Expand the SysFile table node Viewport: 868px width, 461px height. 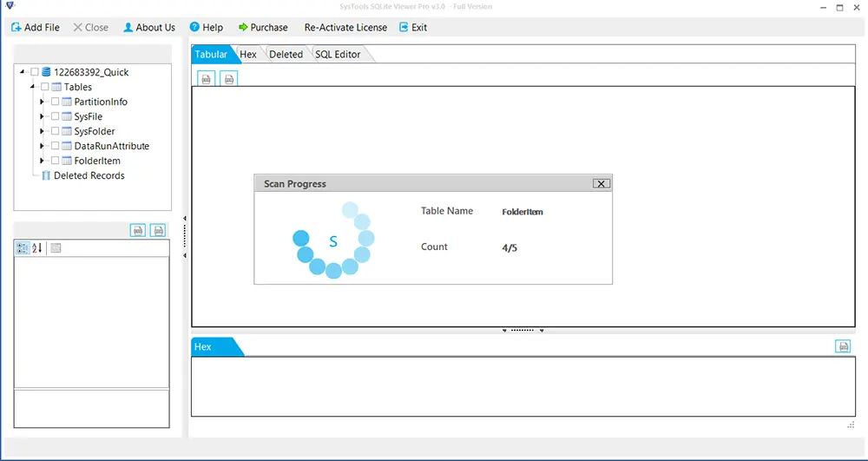coord(42,116)
